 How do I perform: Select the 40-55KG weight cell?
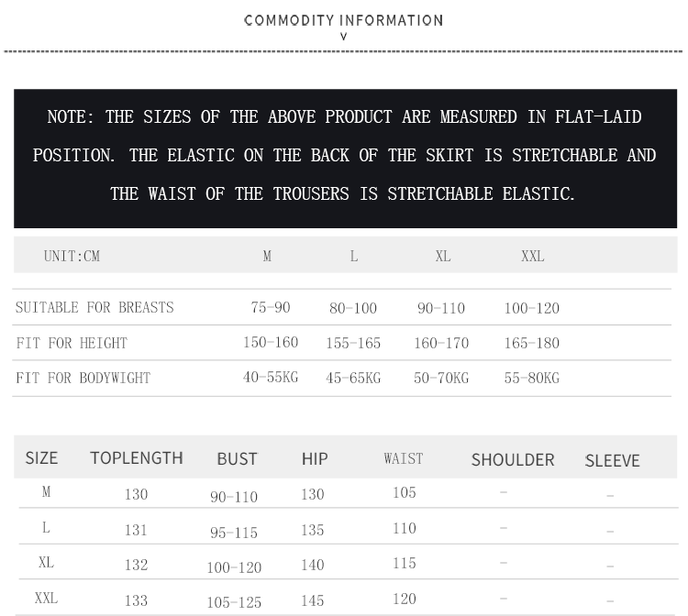tap(271, 377)
